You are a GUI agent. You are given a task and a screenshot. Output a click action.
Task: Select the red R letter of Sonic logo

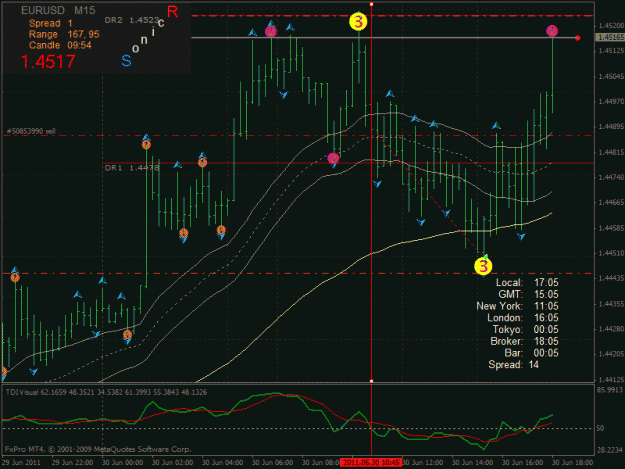click(x=172, y=12)
